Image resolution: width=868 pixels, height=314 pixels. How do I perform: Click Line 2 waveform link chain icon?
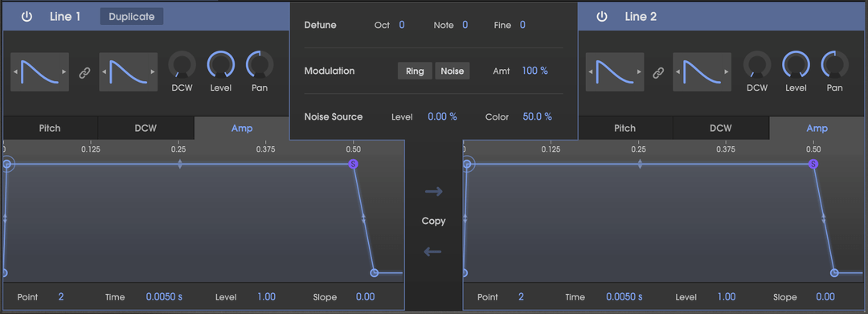pyautogui.click(x=658, y=73)
